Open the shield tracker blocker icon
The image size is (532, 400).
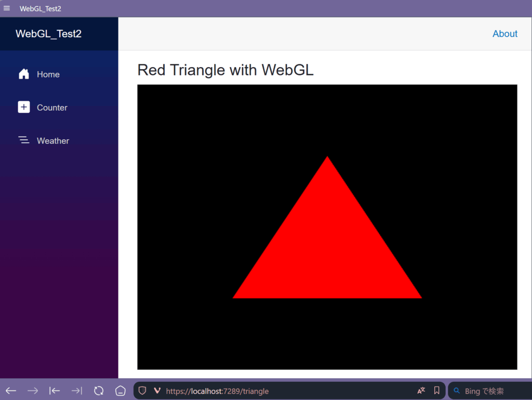(x=142, y=391)
